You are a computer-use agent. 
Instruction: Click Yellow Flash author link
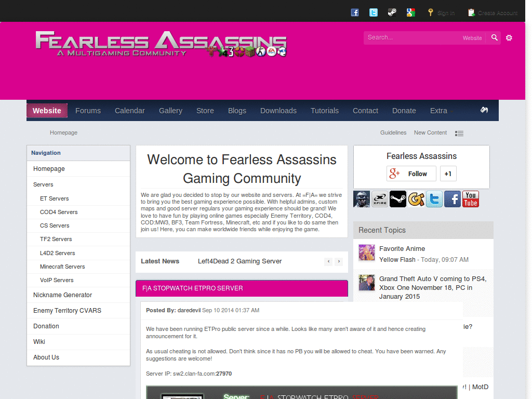tap(397, 260)
